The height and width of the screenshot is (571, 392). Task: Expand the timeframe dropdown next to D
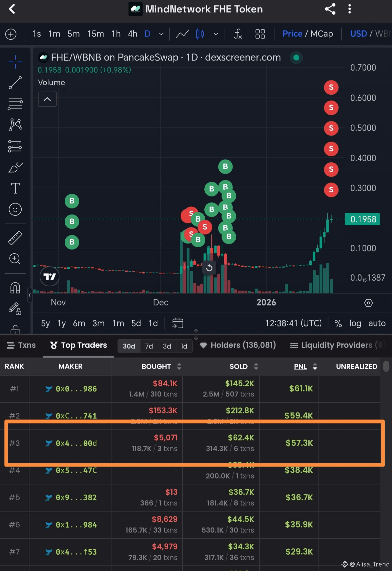(x=161, y=34)
